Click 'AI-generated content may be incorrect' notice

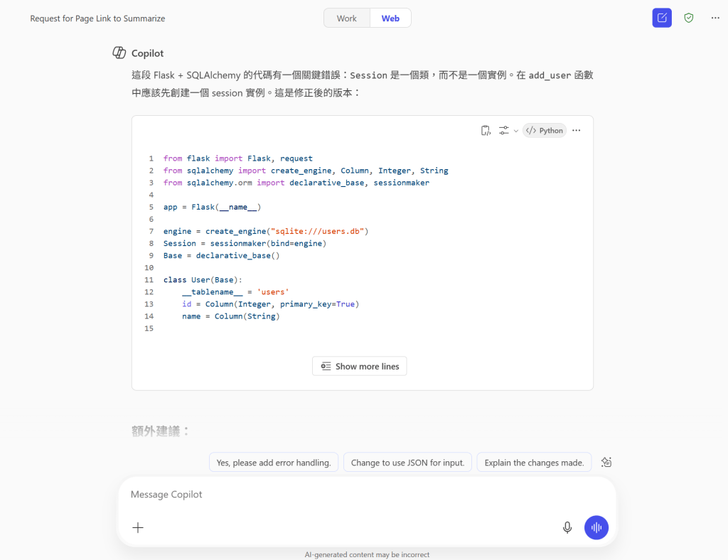tap(367, 554)
